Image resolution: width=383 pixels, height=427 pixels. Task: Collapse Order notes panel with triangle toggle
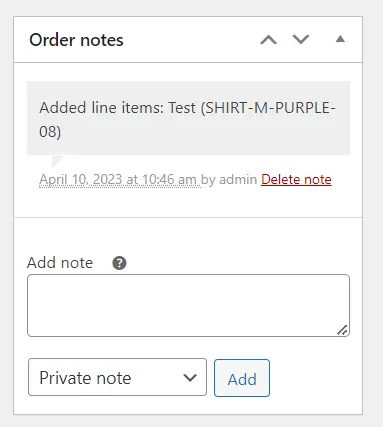(x=340, y=39)
